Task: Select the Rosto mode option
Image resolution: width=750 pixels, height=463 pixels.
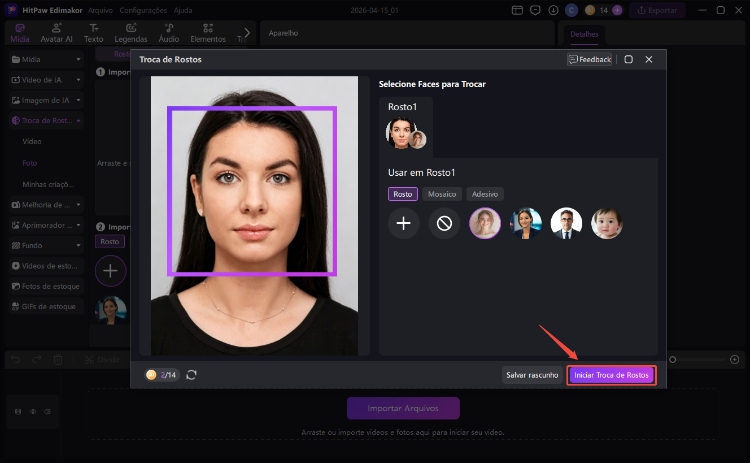Action: click(402, 194)
